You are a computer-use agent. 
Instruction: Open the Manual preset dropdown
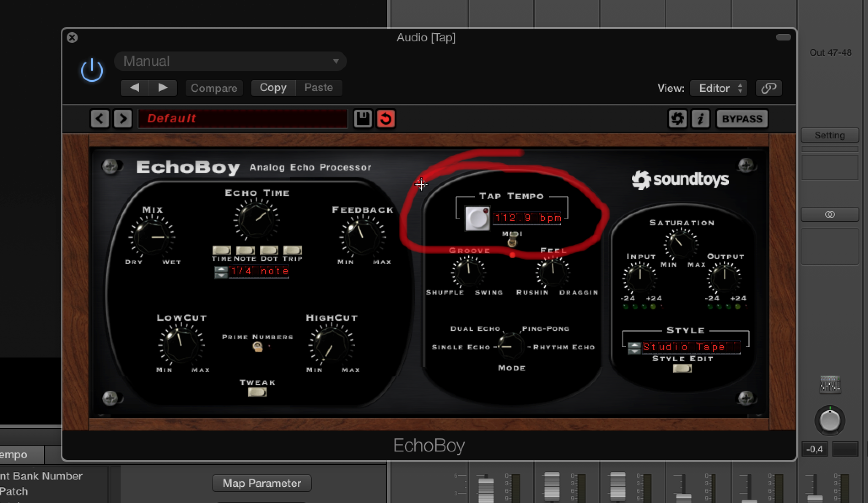coord(230,61)
